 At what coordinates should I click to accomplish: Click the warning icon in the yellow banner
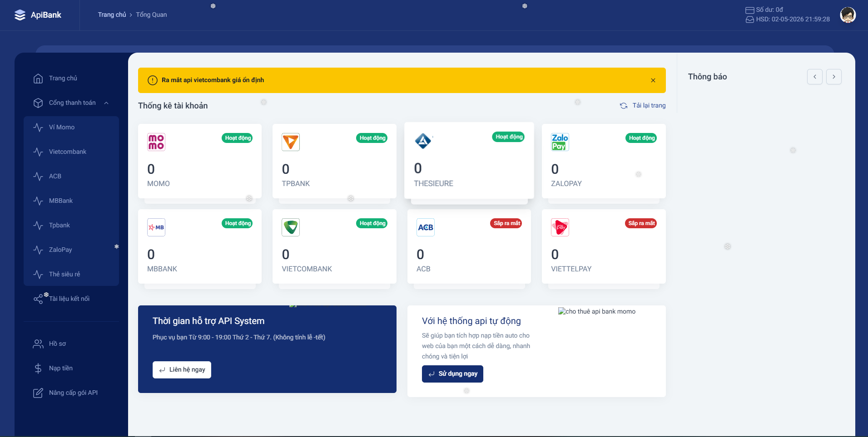[x=153, y=80]
